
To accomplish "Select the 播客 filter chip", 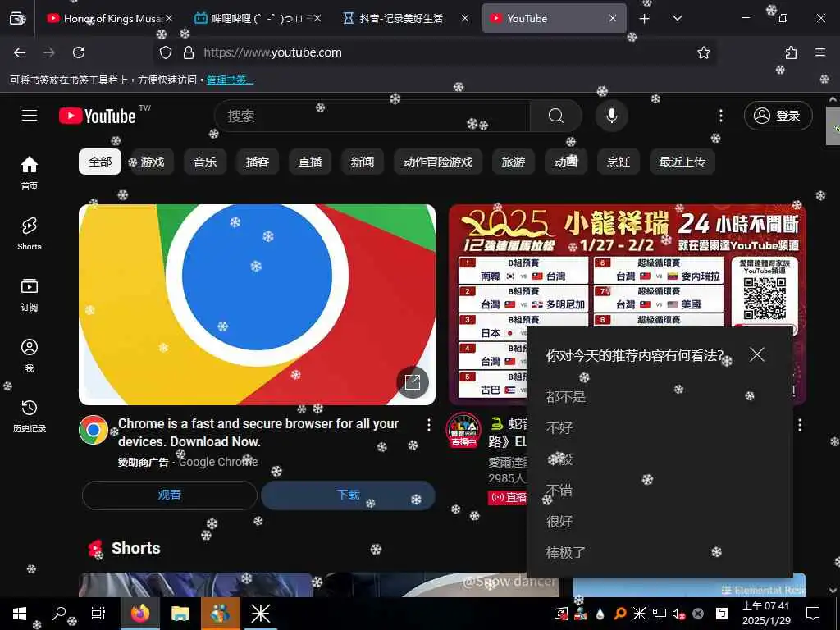I will coord(257,162).
